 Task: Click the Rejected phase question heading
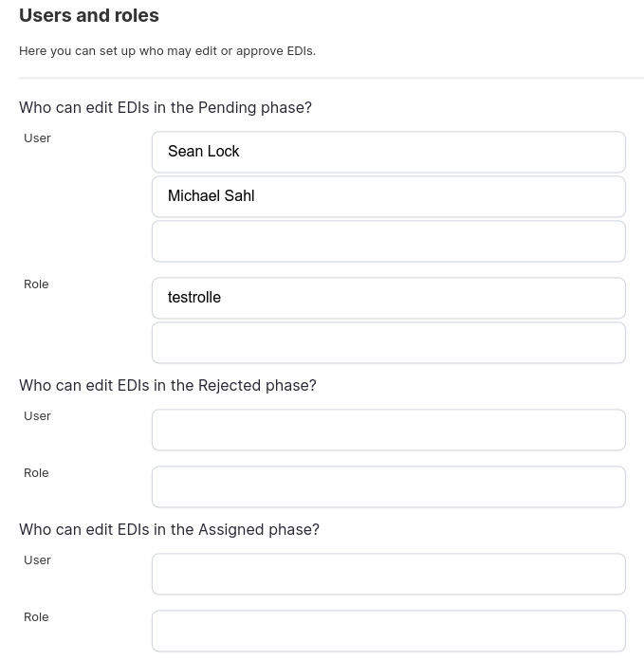click(168, 386)
